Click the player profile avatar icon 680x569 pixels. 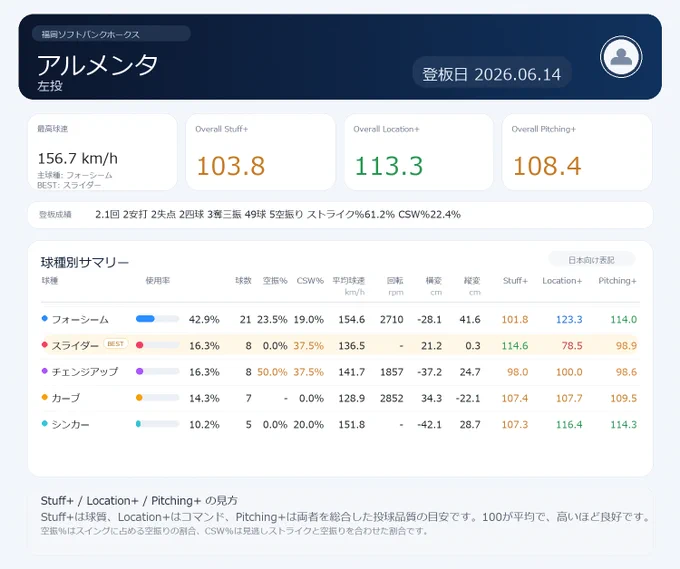click(621, 57)
